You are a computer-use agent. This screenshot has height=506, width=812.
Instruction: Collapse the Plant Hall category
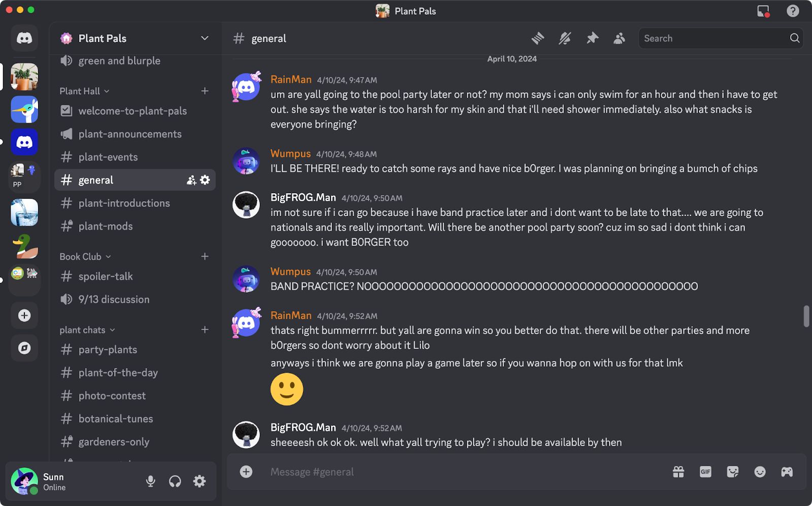(81, 91)
